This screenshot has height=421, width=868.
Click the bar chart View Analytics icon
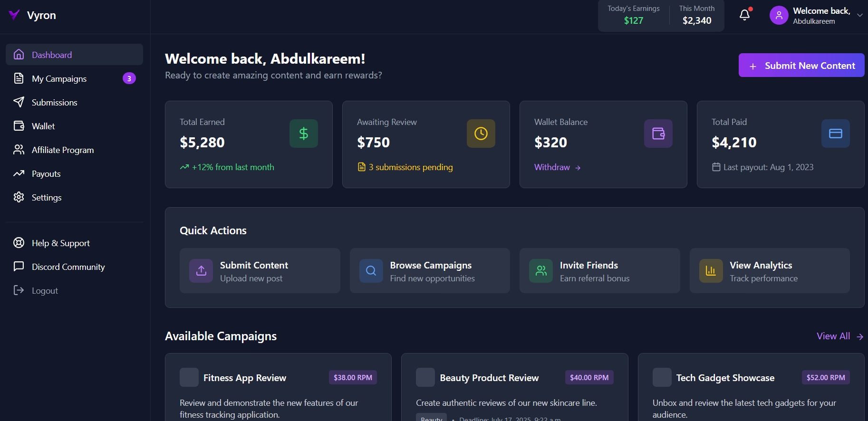711,271
